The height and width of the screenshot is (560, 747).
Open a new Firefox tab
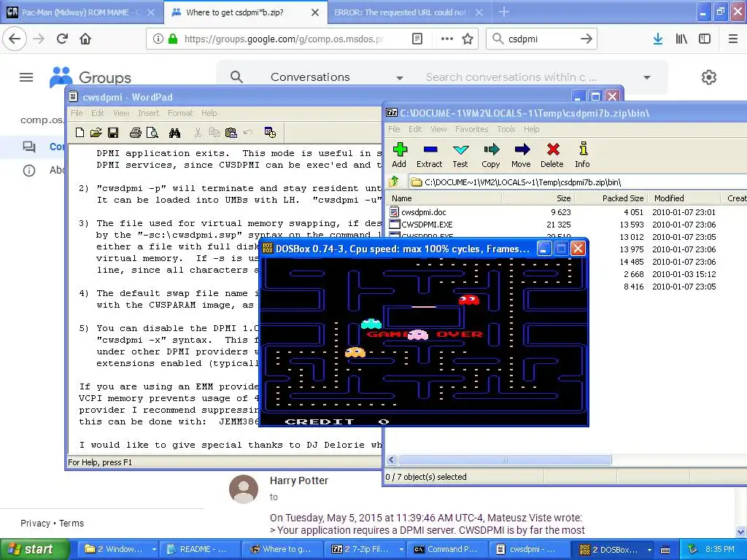(503, 12)
